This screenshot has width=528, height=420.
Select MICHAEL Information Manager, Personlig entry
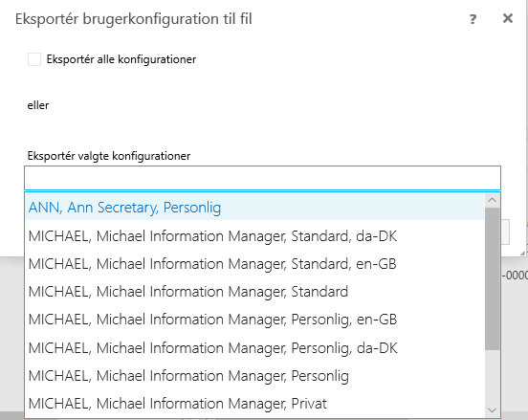[254, 376]
